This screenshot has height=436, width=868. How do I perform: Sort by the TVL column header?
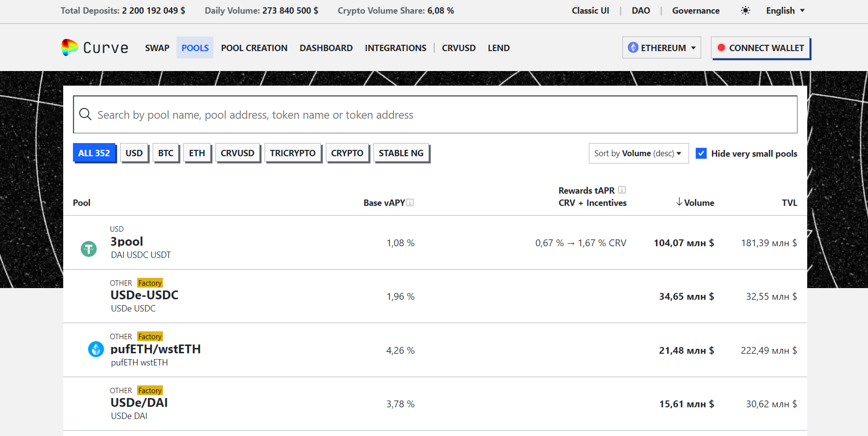pyautogui.click(x=789, y=202)
